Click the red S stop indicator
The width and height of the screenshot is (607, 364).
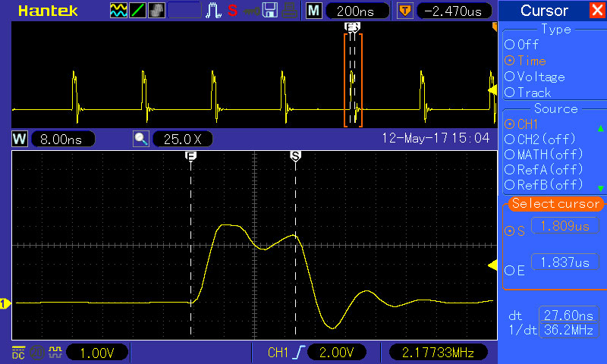[x=231, y=11]
